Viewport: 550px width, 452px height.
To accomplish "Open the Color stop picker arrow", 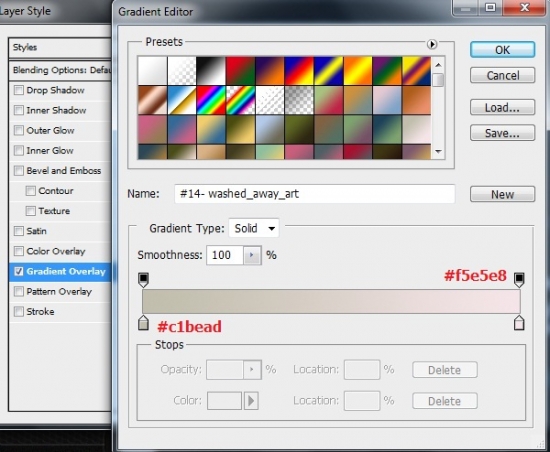I will point(251,400).
